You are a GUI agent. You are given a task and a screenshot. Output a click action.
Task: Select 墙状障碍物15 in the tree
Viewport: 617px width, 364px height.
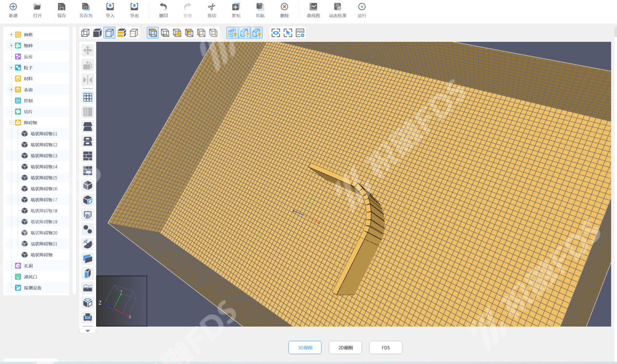tap(44, 178)
